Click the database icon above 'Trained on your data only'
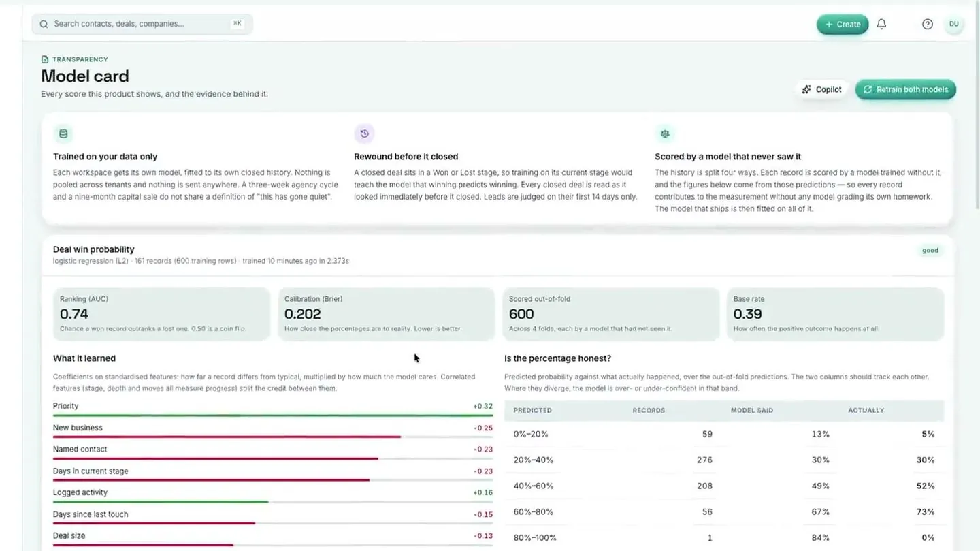Screen dimensions: 980x551 (63, 133)
